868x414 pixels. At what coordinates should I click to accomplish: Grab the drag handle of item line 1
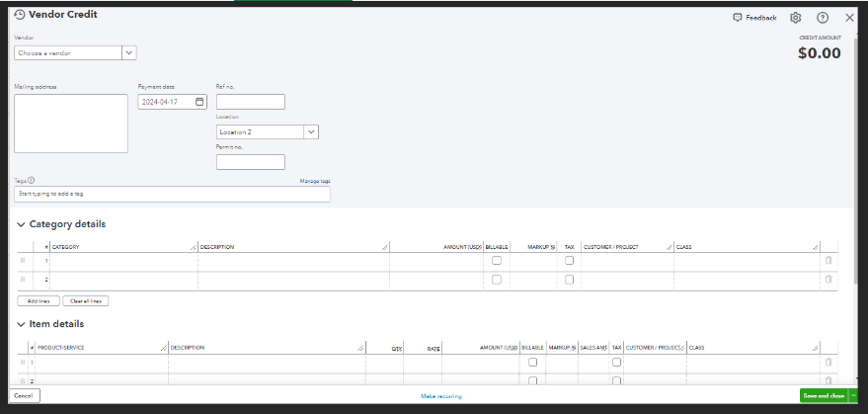pos(23,362)
